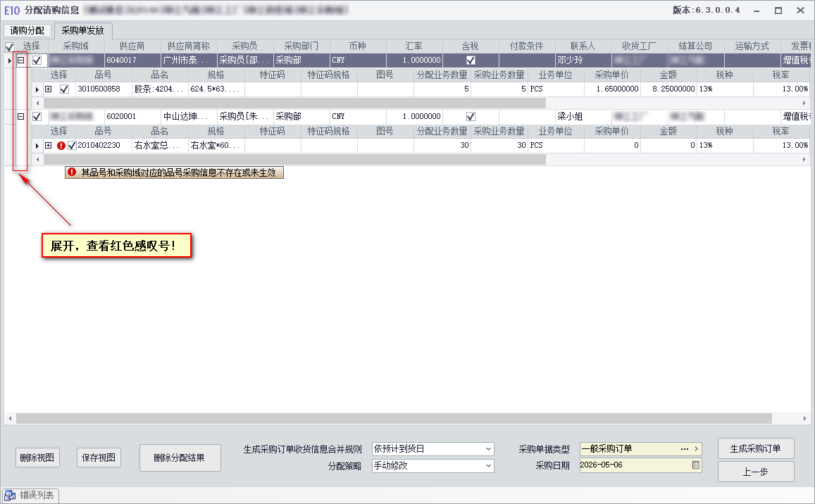This screenshot has width=815, height=504.
Task: Open the 错误列表 tab at bottom
Action: tap(31, 495)
